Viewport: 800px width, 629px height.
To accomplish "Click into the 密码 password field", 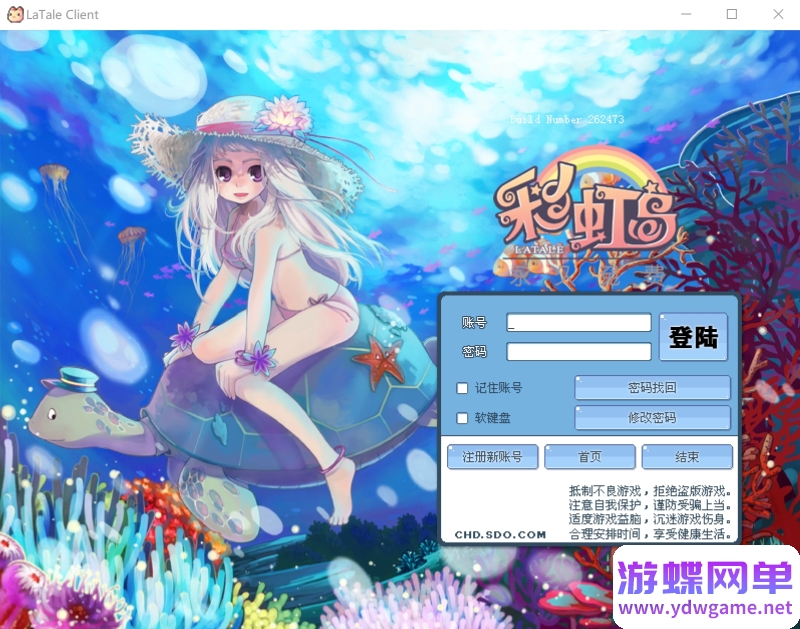I will point(578,352).
